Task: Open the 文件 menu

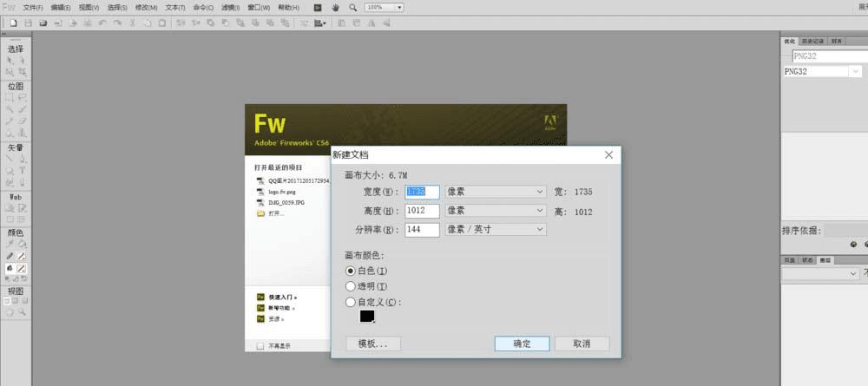Action: pos(33,8)
